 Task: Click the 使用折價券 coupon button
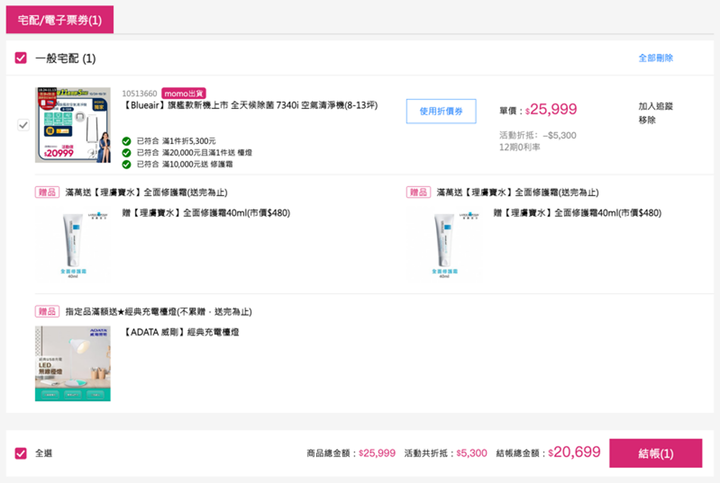coord(441,111)
